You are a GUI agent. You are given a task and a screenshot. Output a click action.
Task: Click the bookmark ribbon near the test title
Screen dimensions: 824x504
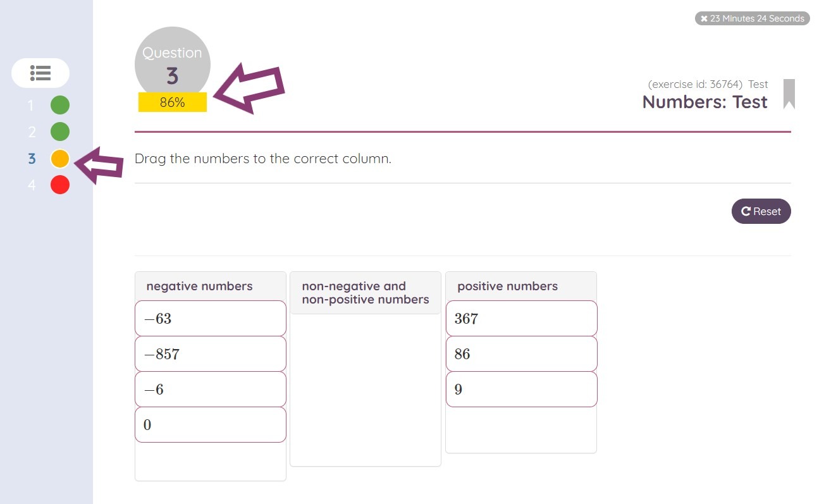789,95
